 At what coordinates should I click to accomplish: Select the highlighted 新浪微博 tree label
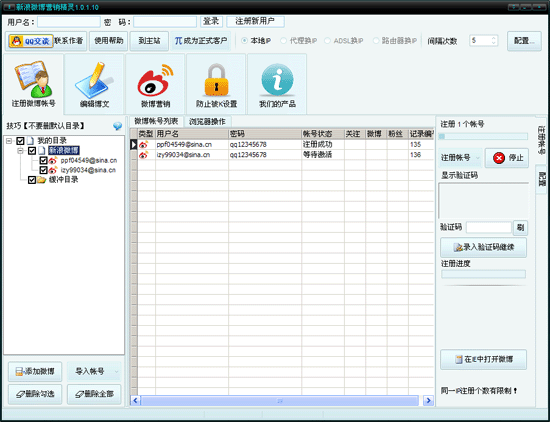[64, 151]
